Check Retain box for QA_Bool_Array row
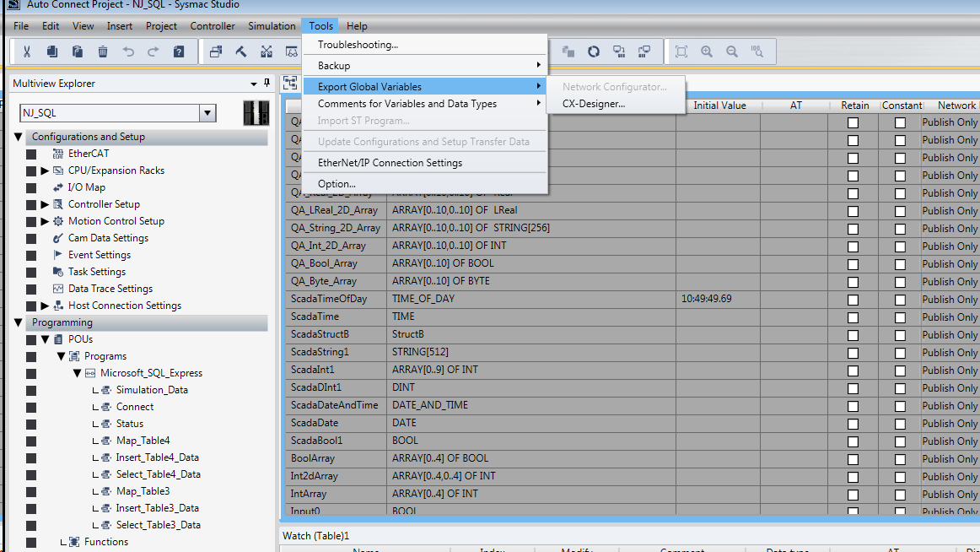 [853, 264]
